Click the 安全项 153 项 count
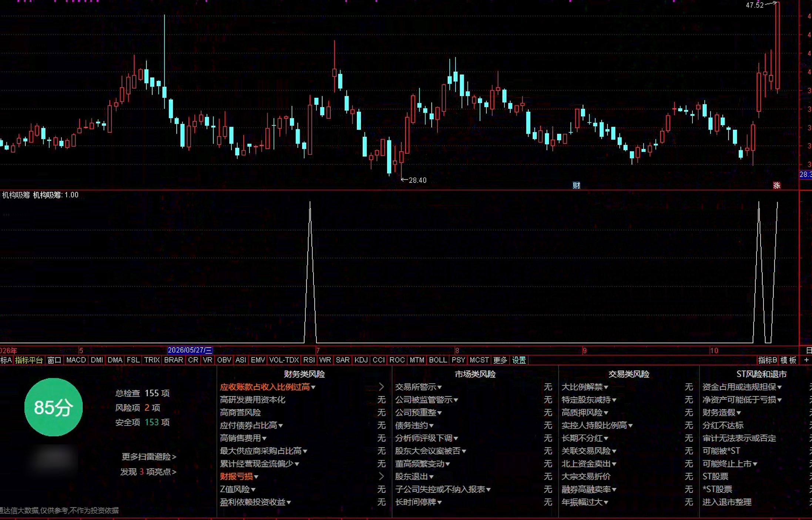 click(142, 422)
